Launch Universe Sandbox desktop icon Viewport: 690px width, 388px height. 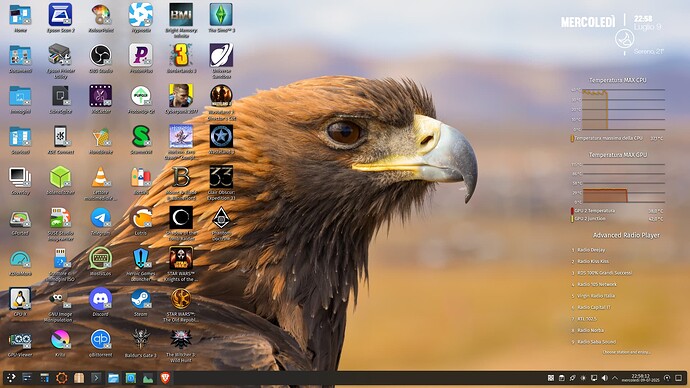point(221,55)
